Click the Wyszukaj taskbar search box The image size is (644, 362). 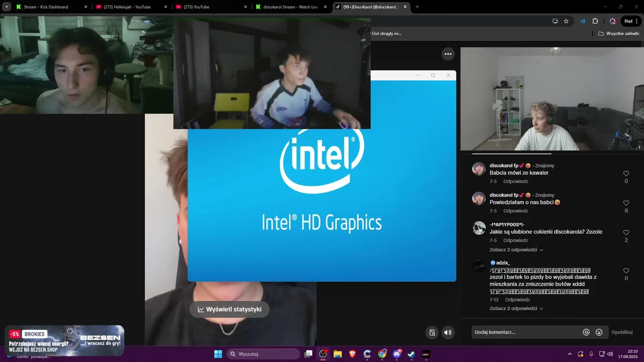click(x=263, y=354)
